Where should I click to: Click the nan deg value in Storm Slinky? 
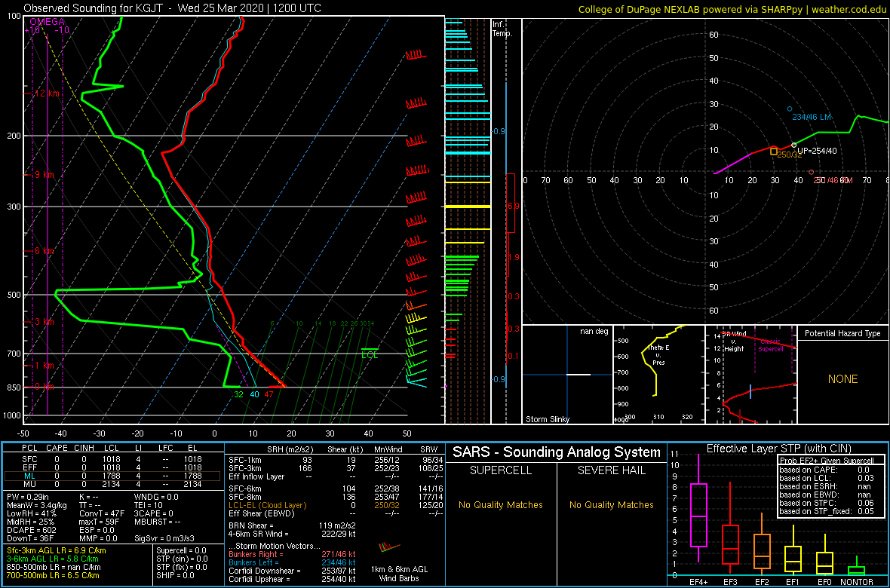point(595,331)
